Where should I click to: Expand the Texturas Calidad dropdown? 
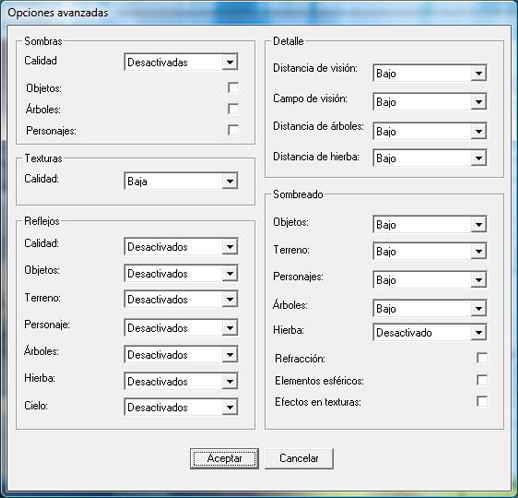(x=181, y=181)
